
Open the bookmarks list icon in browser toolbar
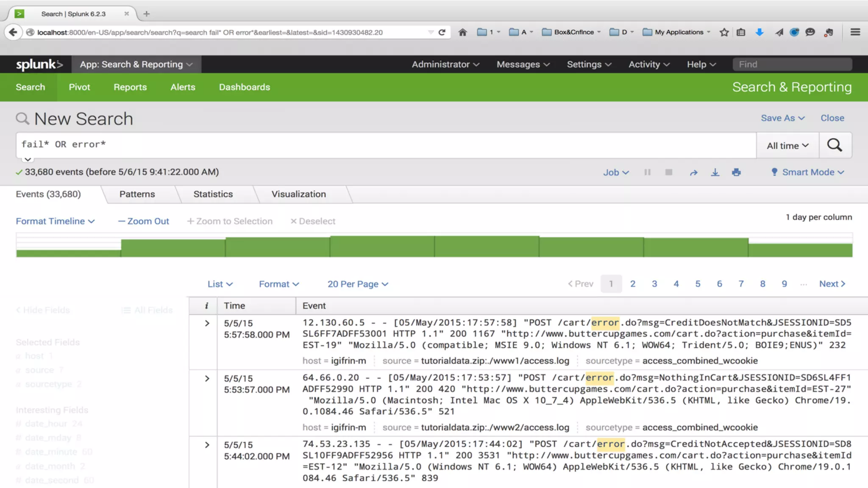click(x=740, y=32)
